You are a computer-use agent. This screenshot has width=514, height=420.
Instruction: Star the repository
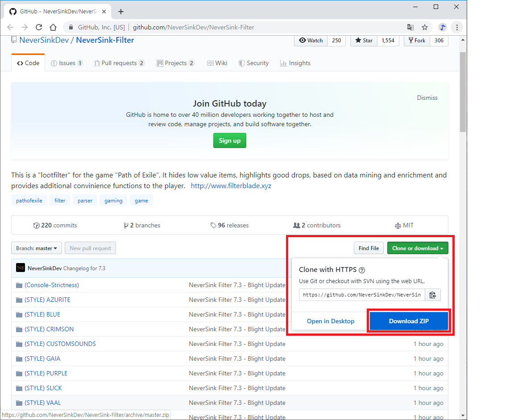pos(364,40)
